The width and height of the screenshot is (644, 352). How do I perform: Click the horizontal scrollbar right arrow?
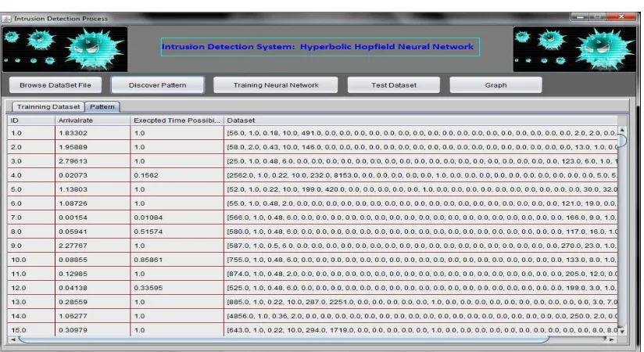tap(611, 339)
